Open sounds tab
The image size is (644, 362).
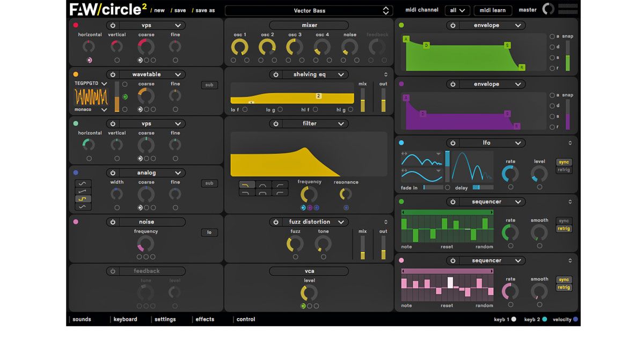tap(82, 320)
